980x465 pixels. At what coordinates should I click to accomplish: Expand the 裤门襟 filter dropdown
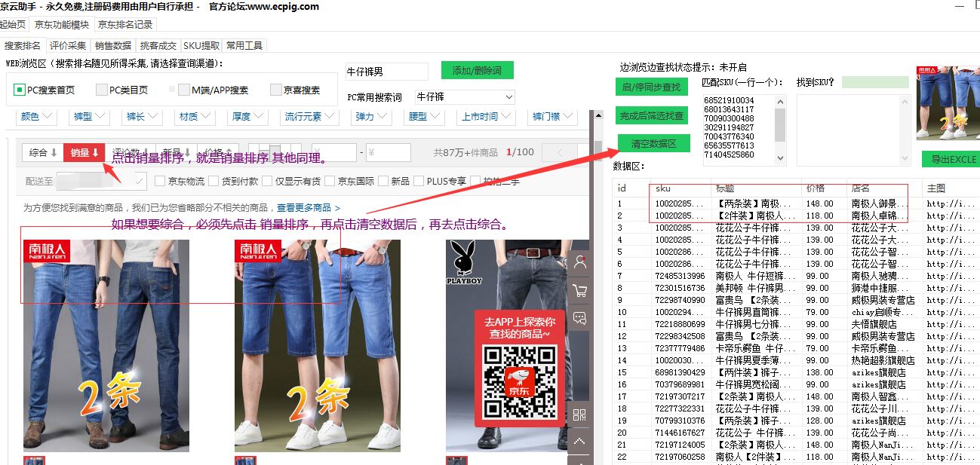552,117
